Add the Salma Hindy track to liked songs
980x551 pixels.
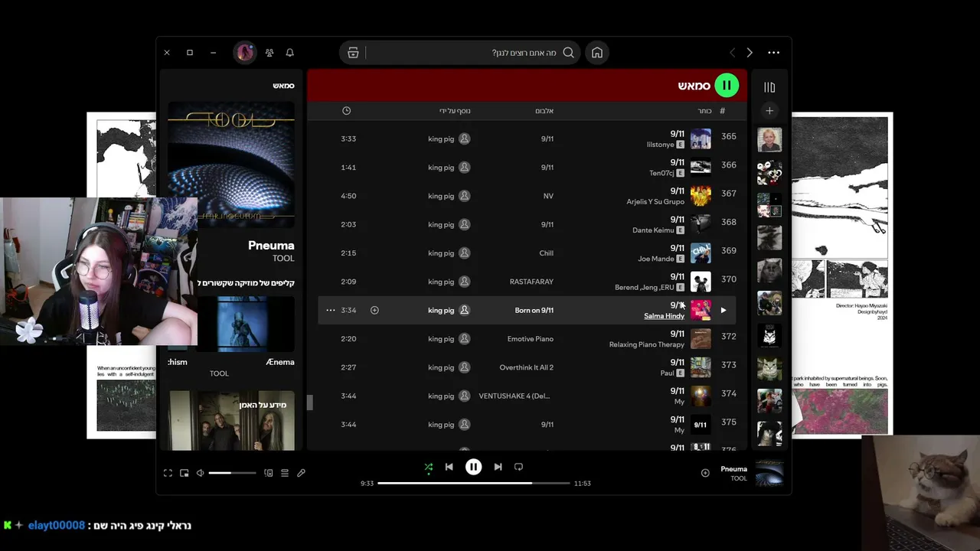point(374,310)
